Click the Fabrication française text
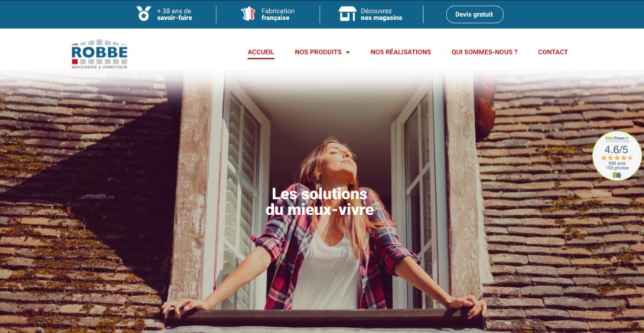The width and height of the screenshot is (644, 333). [278, 15]
